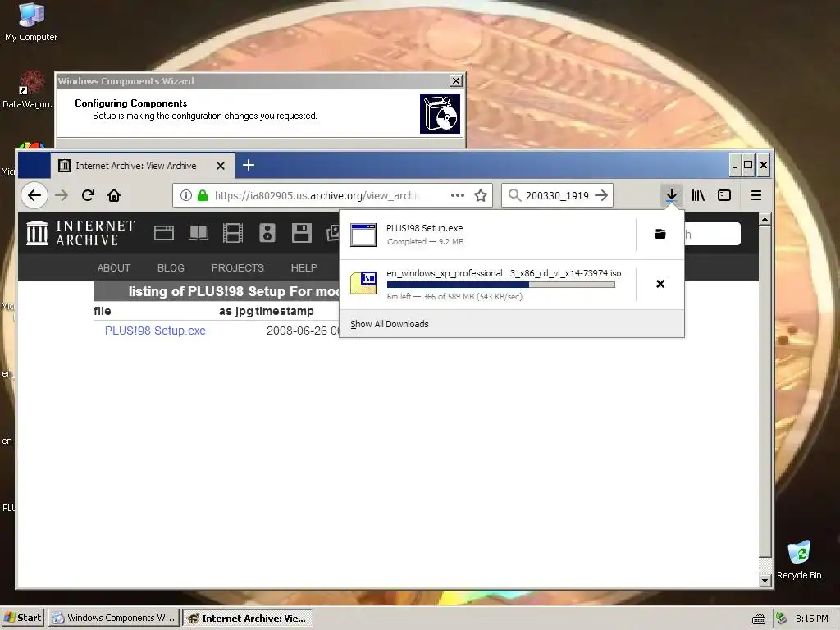Select the DataWagon desktop shortcut

pos(27,90)
